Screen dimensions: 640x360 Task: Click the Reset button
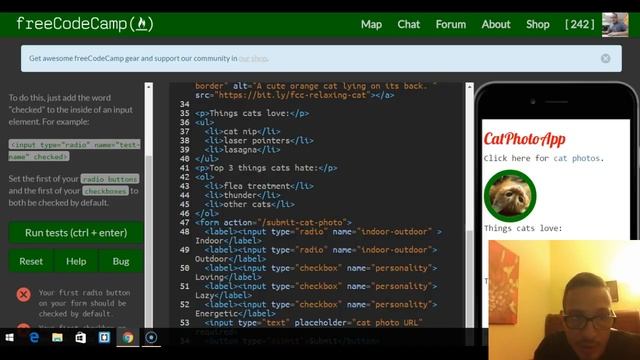(31, 261)
